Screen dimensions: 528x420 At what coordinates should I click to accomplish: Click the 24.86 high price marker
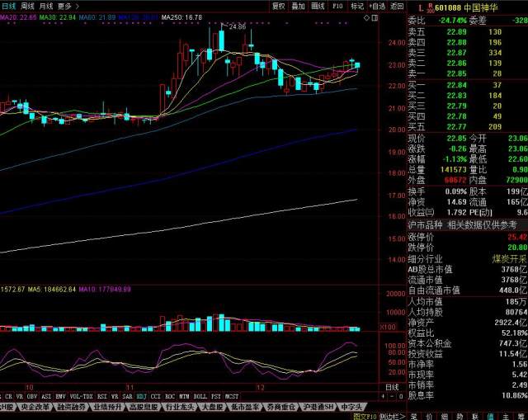point(237,26)
